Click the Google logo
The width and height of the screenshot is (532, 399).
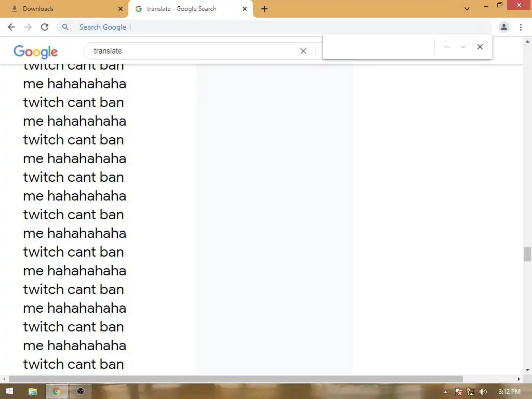coord(36,52)
